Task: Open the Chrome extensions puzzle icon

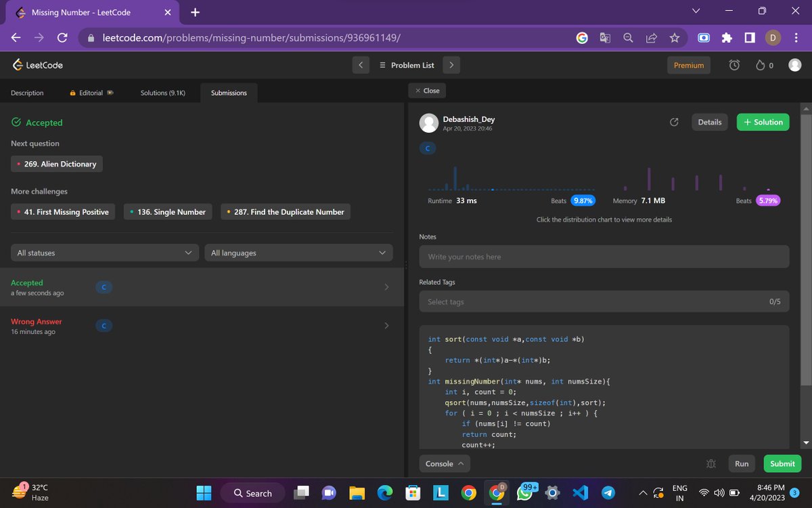Action: 727,38
